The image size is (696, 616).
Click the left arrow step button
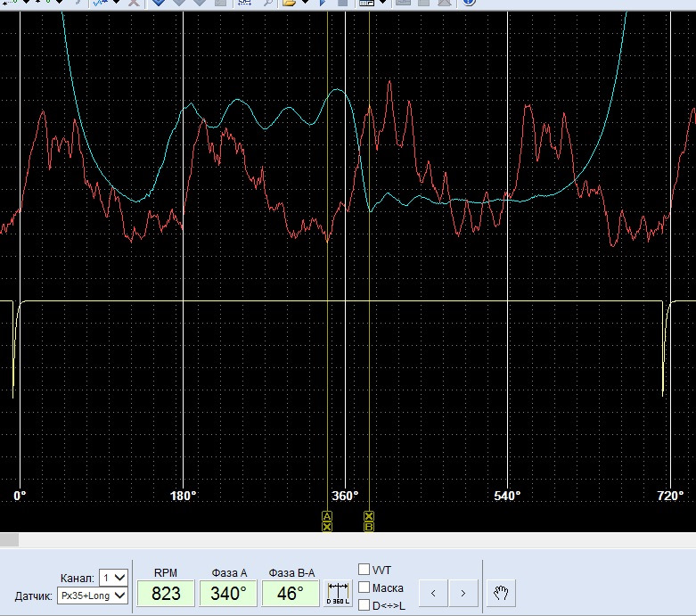click(x=433, y=594)
